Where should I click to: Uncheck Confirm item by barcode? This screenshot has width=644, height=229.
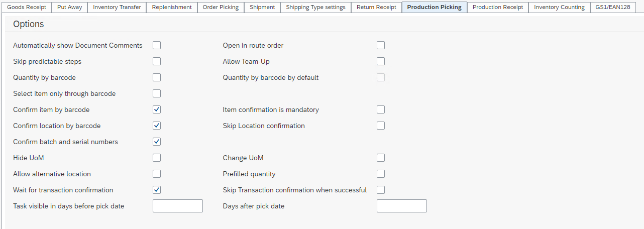(x=157, y=109)
